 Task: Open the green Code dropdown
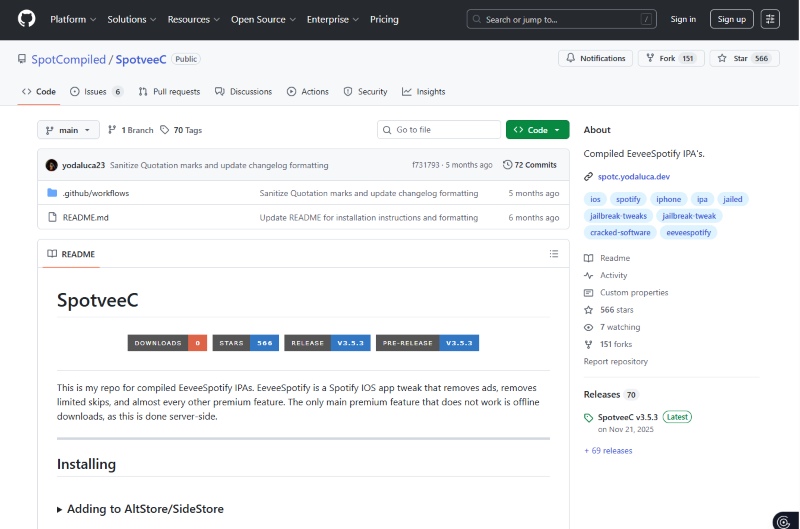point(537,130)
